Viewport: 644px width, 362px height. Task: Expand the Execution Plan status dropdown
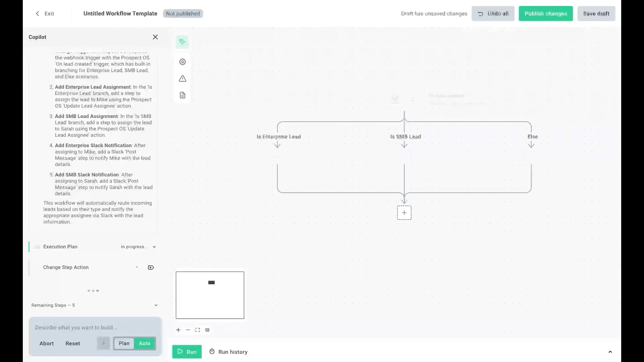coord(154,247)
